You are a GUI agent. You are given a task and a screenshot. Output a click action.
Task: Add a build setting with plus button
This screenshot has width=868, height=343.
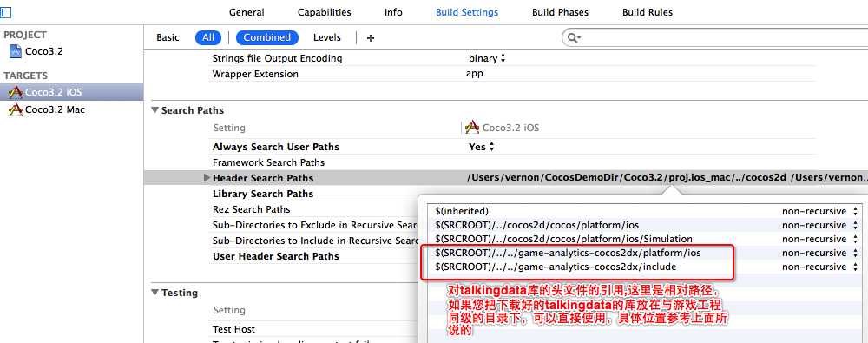click(371, 37)
